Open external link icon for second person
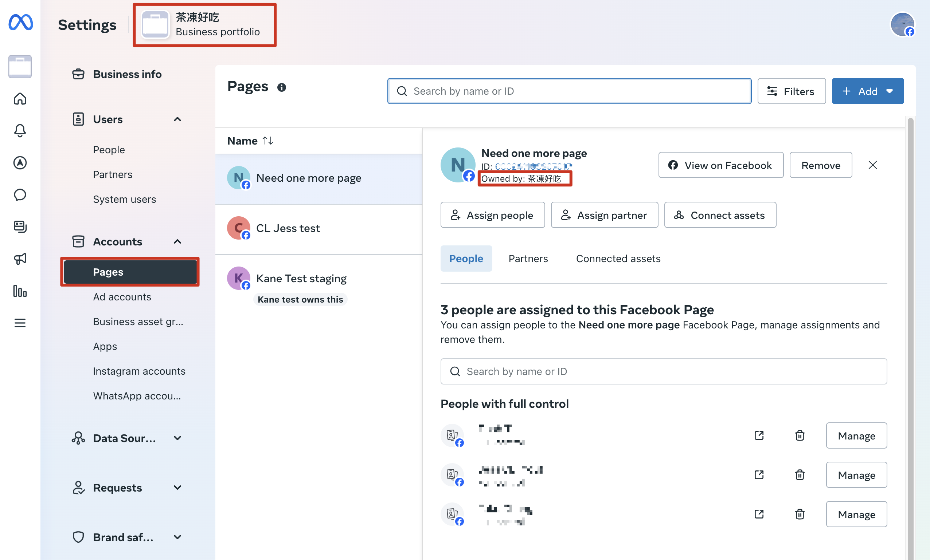 click(759, 474)
